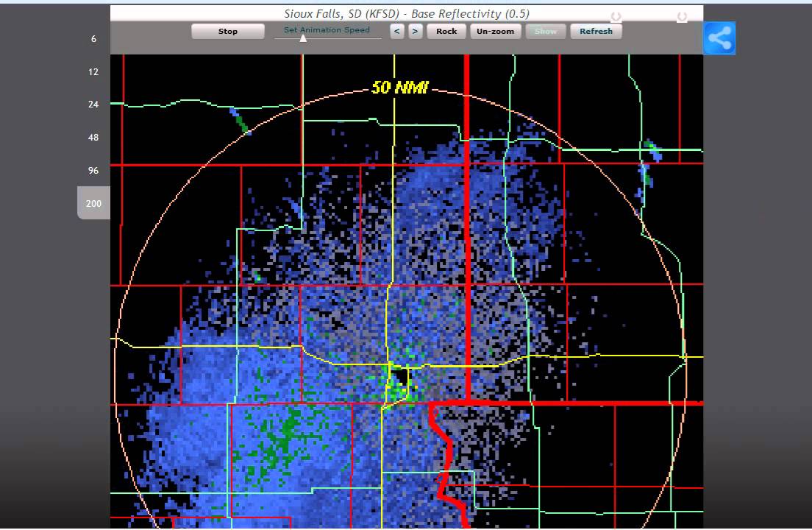Select the 12 frame count option

(93, 72)
